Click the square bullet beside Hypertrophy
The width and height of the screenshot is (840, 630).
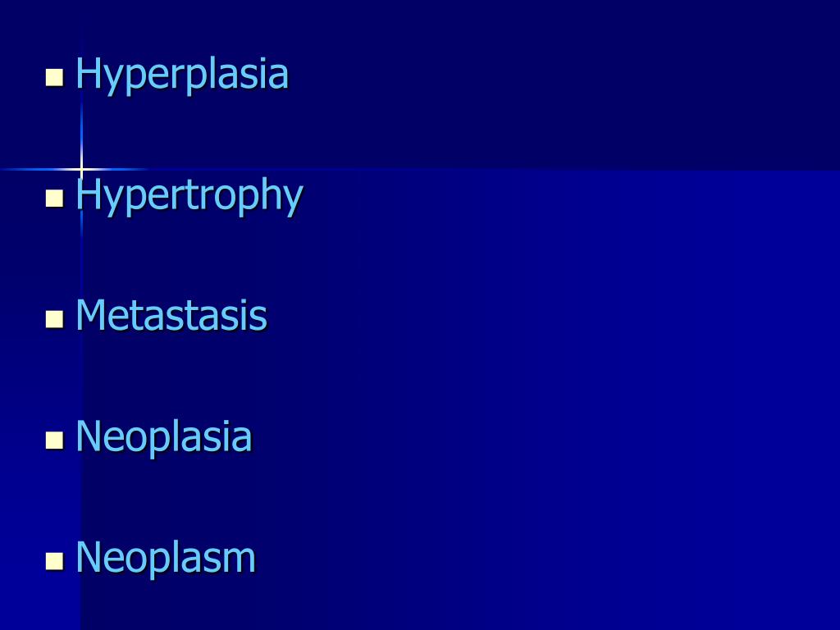pos(54,199)
